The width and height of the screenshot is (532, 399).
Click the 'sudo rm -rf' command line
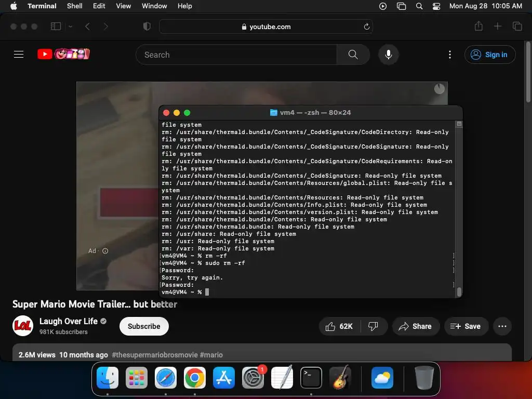(203, 263)
